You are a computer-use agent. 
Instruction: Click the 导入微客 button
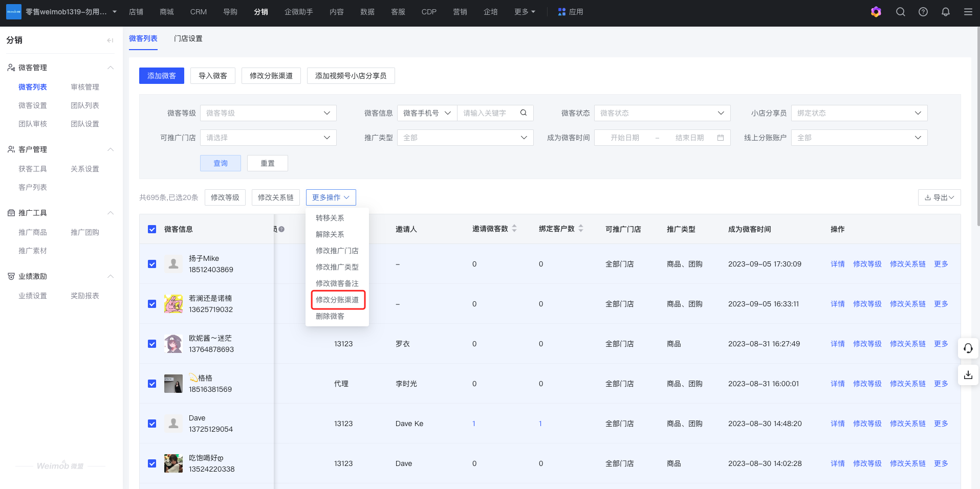coord(213,76)
